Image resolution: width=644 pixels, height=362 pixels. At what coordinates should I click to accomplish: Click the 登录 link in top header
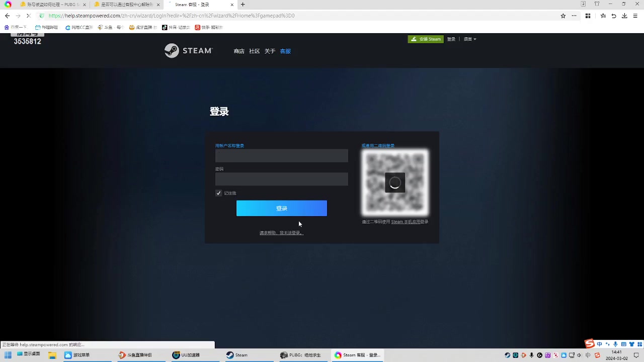pyautogui.click(x=451, y=39)
